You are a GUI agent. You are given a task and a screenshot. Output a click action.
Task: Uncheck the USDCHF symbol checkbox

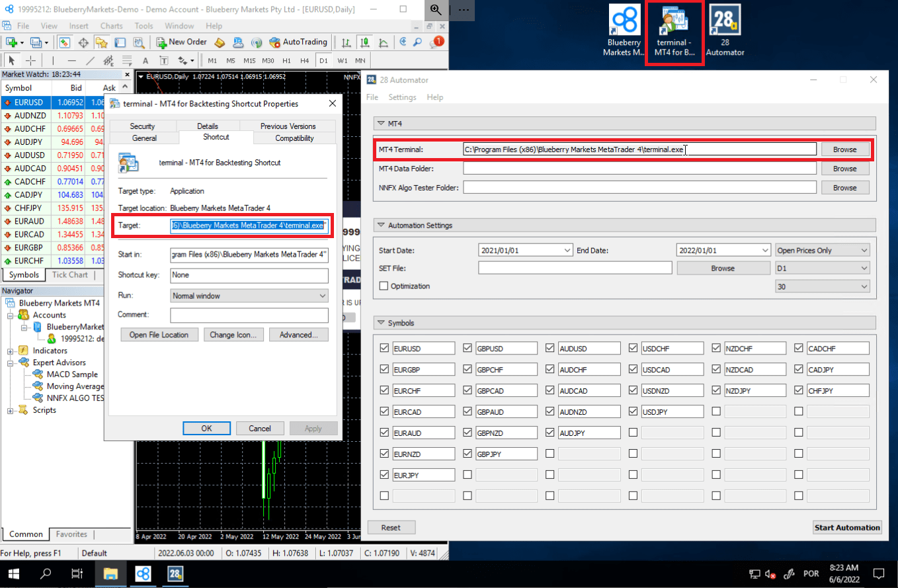633,348
